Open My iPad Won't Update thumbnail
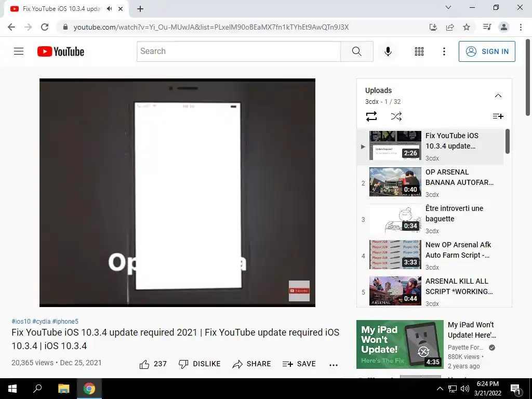This screenshot has height=399, width=532. click(x=400, y=344)
